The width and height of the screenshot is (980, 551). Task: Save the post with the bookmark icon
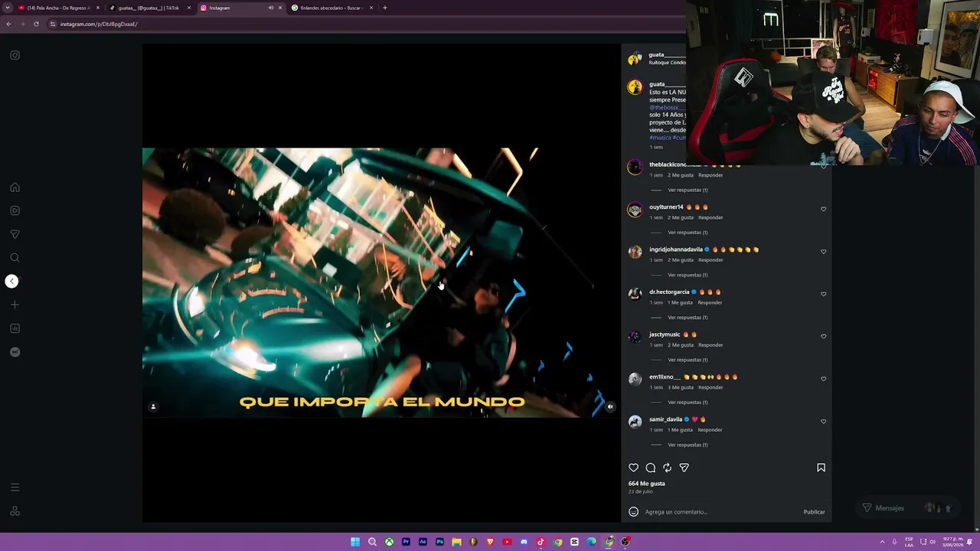click(821, 468)
